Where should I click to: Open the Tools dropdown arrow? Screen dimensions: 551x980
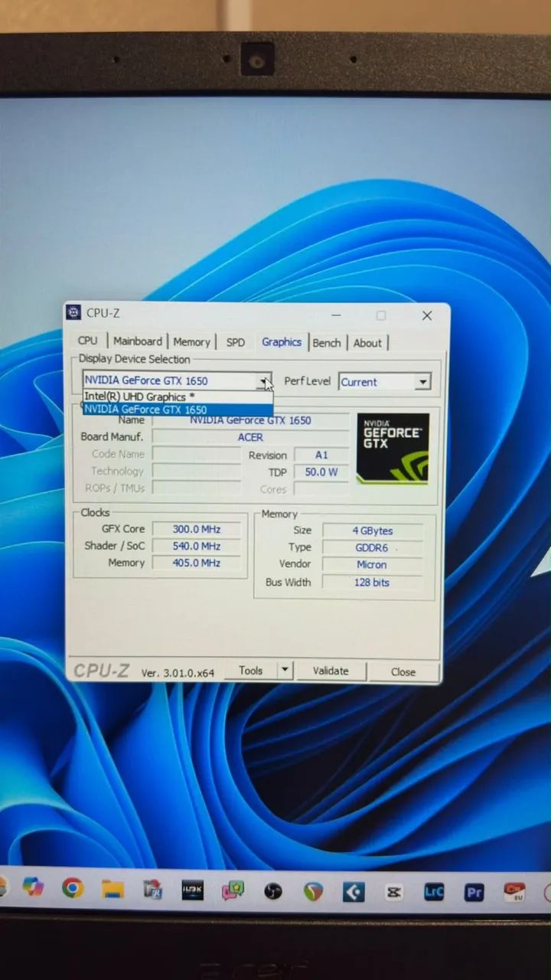[285, 671]
